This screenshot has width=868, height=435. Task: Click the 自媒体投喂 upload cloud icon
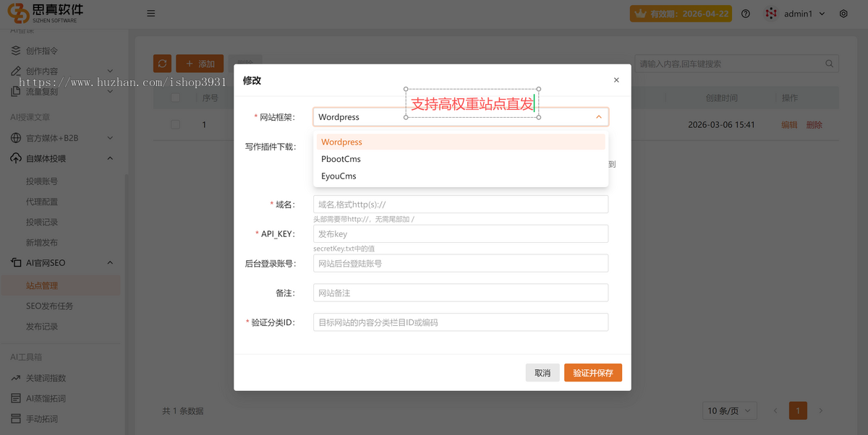(16, 158)
